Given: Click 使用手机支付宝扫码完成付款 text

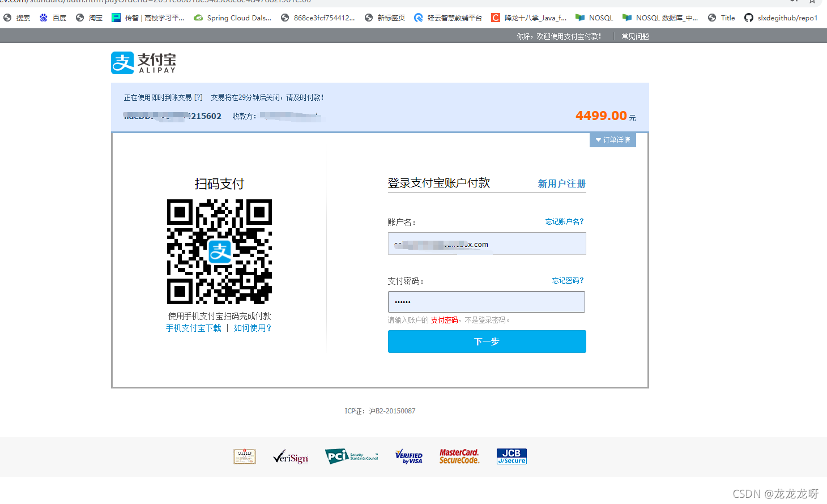Looking at the screenshot, I should point(220,316).
